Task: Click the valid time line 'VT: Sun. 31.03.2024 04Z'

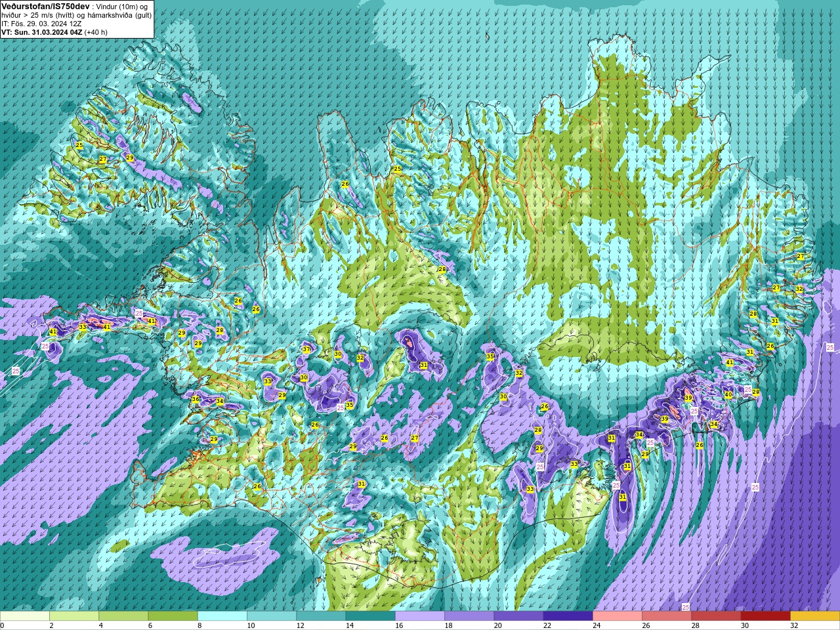Action: tap(42, 31)
